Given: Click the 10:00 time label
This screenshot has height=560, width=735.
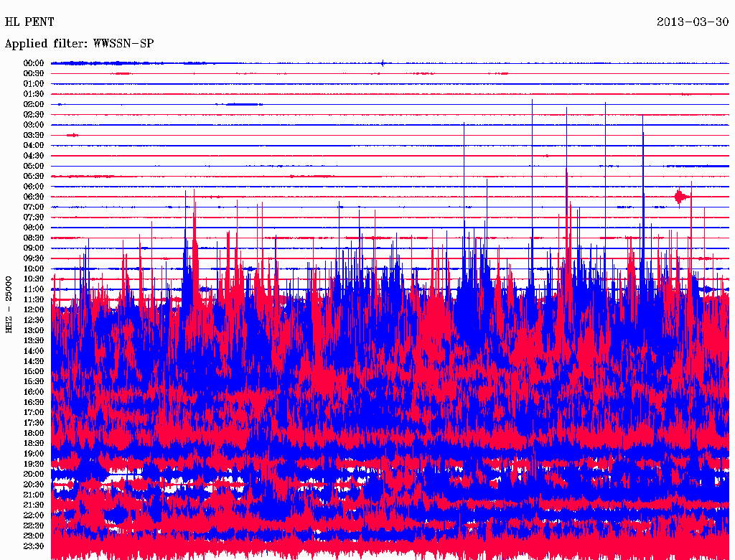Looking at the screenshot, I should [33, 269].
